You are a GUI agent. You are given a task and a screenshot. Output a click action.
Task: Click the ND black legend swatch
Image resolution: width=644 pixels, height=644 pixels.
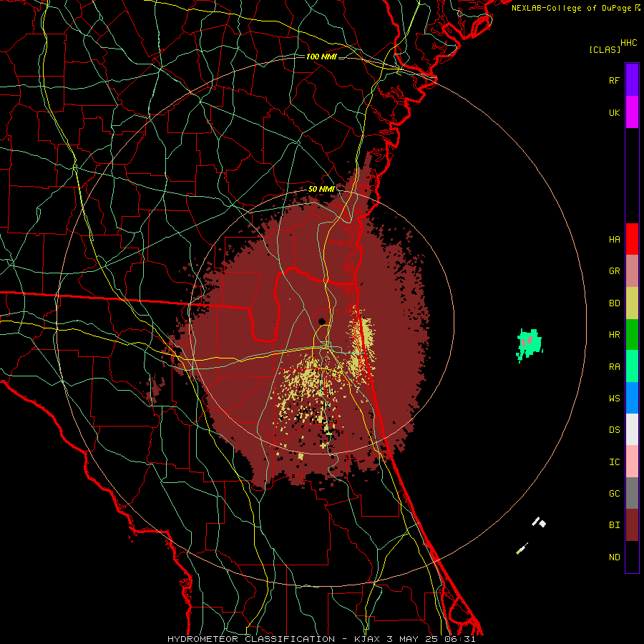(632, 557)
